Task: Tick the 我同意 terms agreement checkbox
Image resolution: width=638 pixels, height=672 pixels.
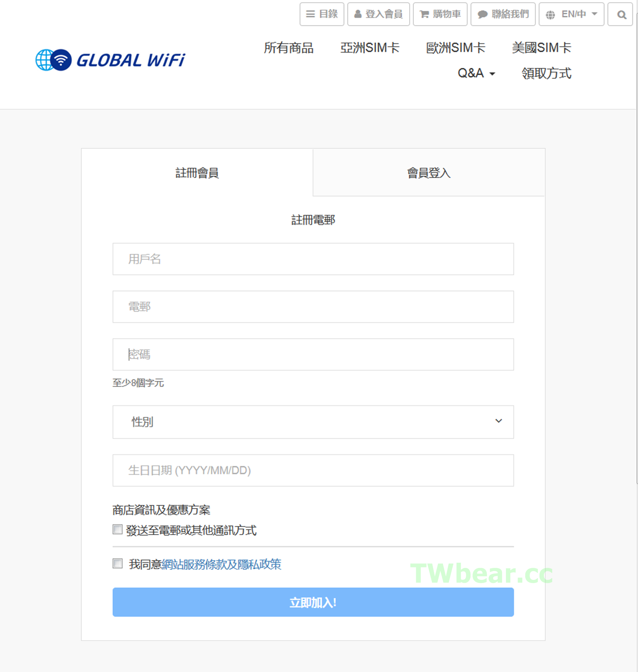Action: 118,563
